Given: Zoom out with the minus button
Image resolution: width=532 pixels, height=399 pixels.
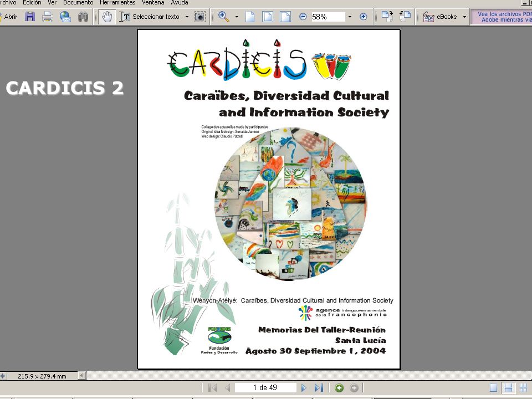Looking at the screenshot, I should tap(303, 17).
